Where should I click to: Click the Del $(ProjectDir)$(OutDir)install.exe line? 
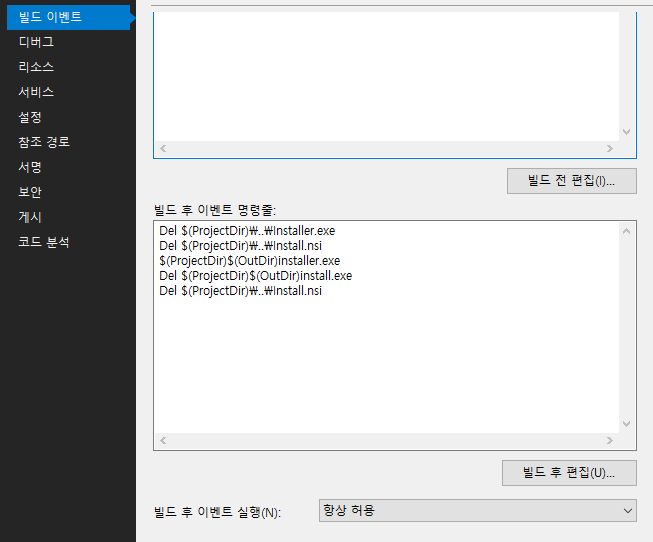255,276
